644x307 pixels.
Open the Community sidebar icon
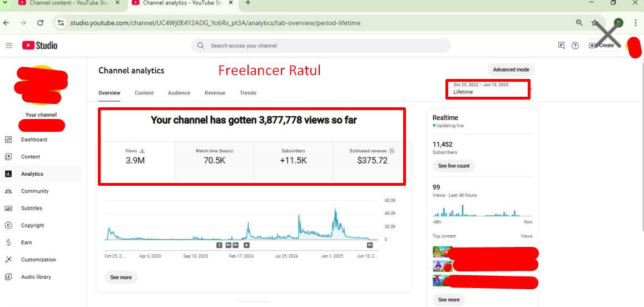point(8,191)
